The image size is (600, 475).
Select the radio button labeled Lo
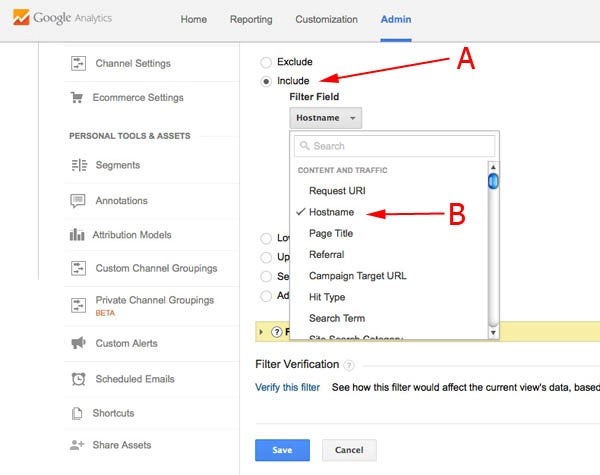266,238
